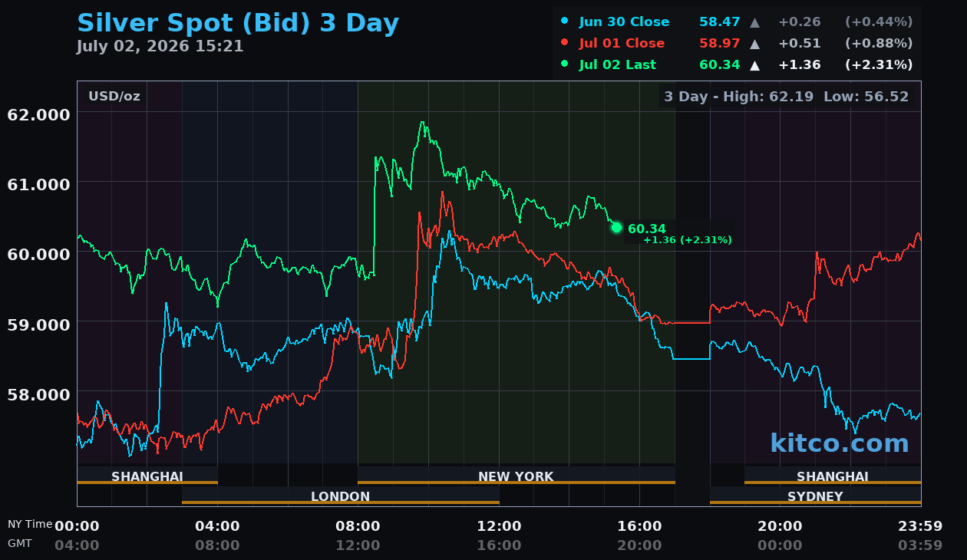
Task: Click the 16:00 NY time tick
Action: point(639,526)
